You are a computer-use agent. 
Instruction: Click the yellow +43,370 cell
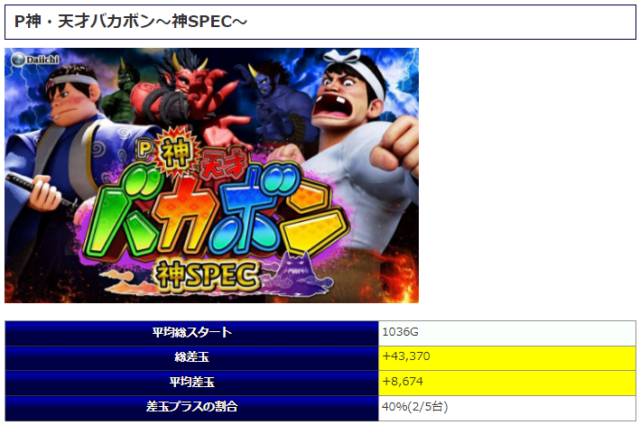coord(506,357)
